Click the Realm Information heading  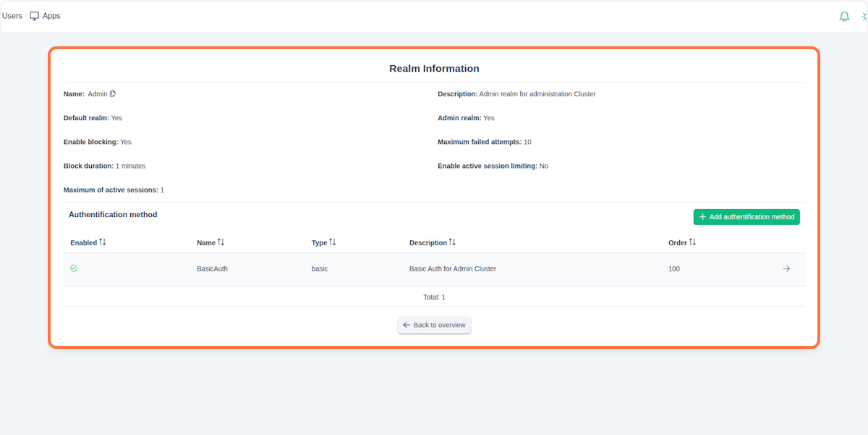tap(434, 69)
